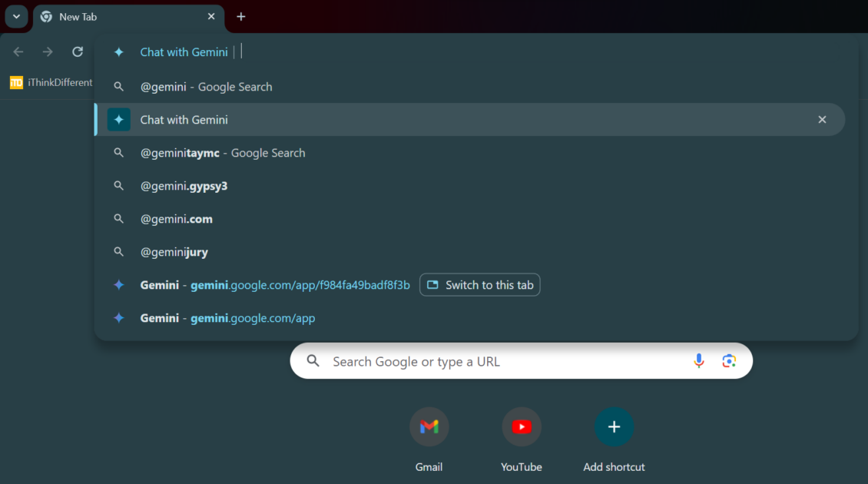Viewport: 868px width, 484px height.
Task: Open Google Lens image search icon
Action: point(729,361)
